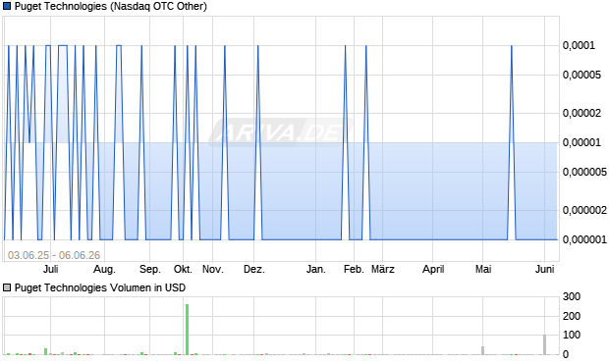Viewport: 609px width, 364px height.
Task: Click the gray volume legend square
Action: point(7,287)
